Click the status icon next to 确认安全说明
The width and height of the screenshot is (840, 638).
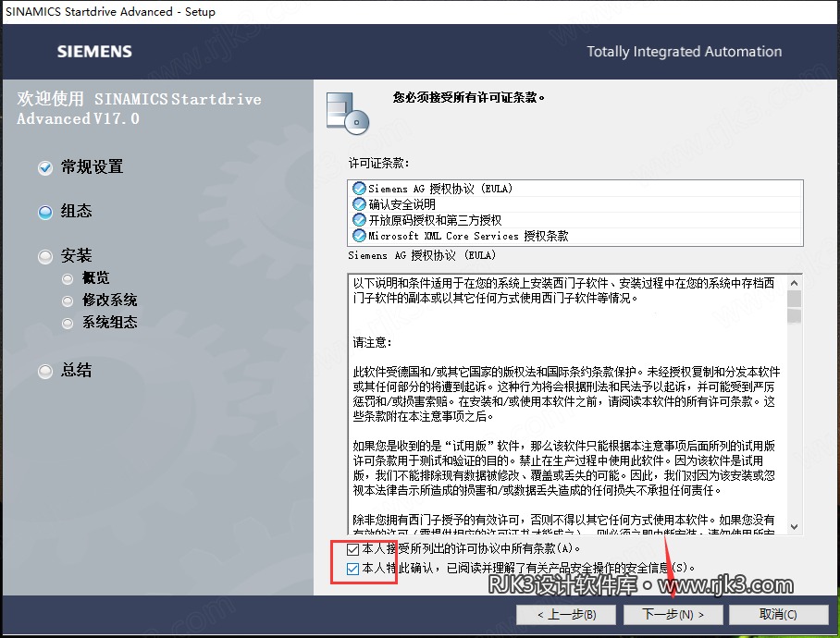pos(359,204)
